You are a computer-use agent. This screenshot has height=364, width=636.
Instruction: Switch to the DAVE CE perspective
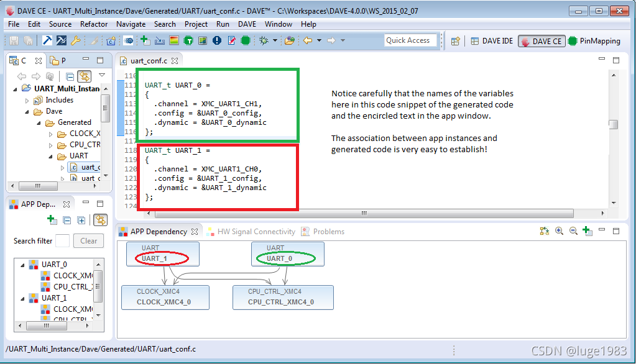coord(542,41)
